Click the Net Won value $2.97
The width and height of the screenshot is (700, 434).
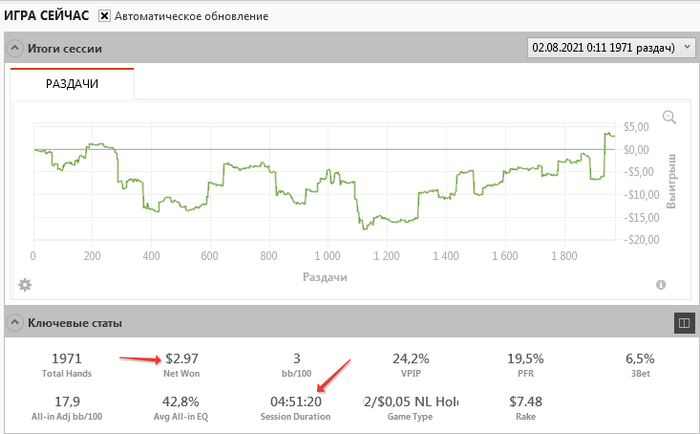pos(184,358)
